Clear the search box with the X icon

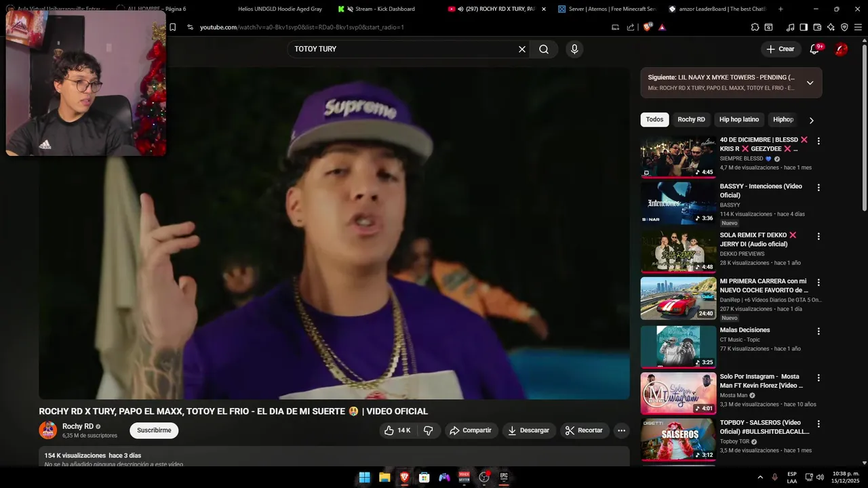pyautogui.click(x=522, y=49)
